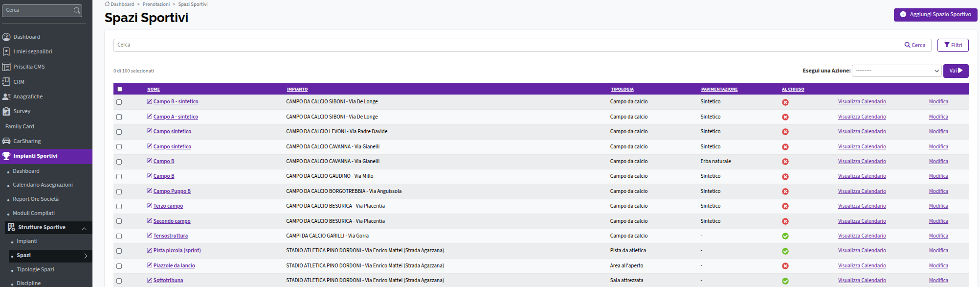Viewport: 980px width, 287px height.
Task: Click the CarSharing car icon
Action: pos(6,141)
